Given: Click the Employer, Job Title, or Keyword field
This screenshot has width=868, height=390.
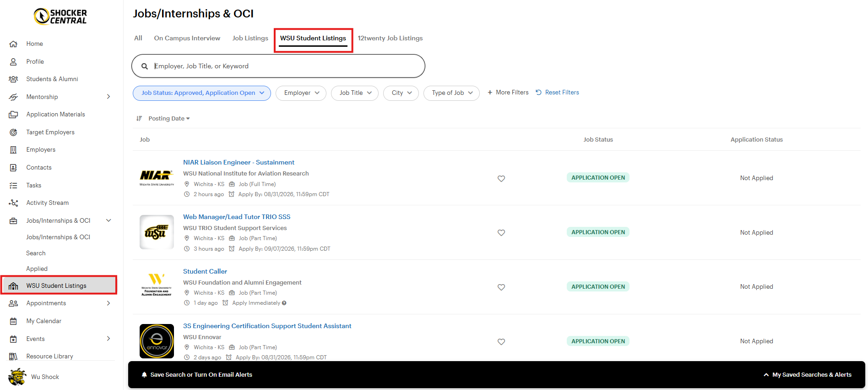Looking at the screenshot, I should click(278, 66).
